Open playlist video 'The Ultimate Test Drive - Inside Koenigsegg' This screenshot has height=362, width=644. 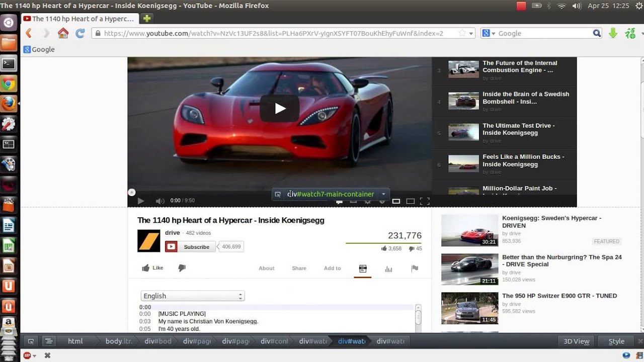[504, 133]
